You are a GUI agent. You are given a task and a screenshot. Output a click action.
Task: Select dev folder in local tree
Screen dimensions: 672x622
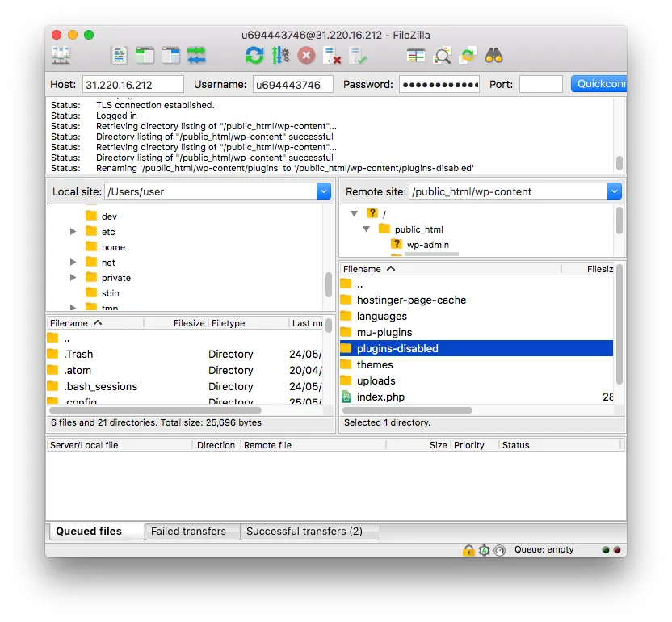pos(109,216)
